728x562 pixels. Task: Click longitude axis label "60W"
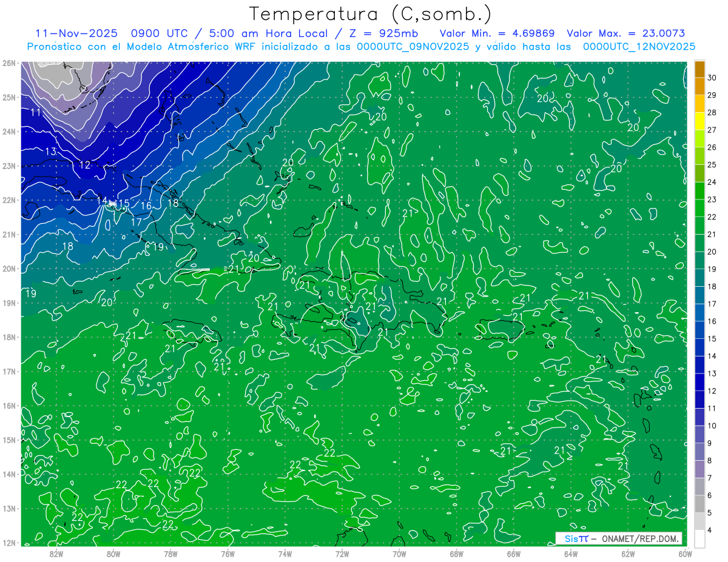(x=685, y=554)
